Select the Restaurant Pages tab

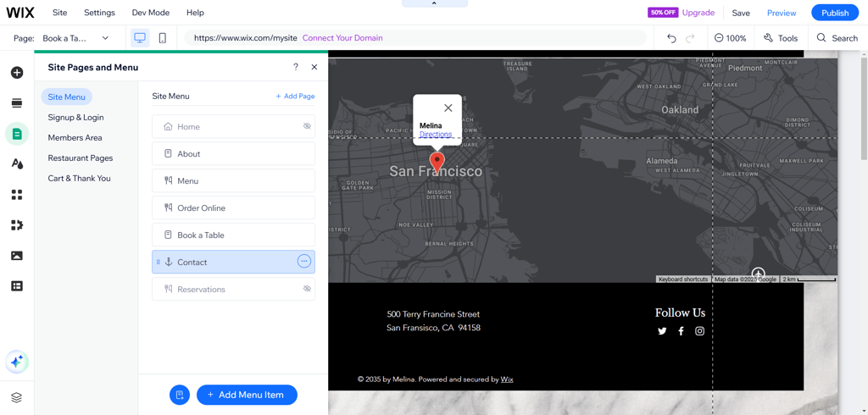tap(81, 158)
